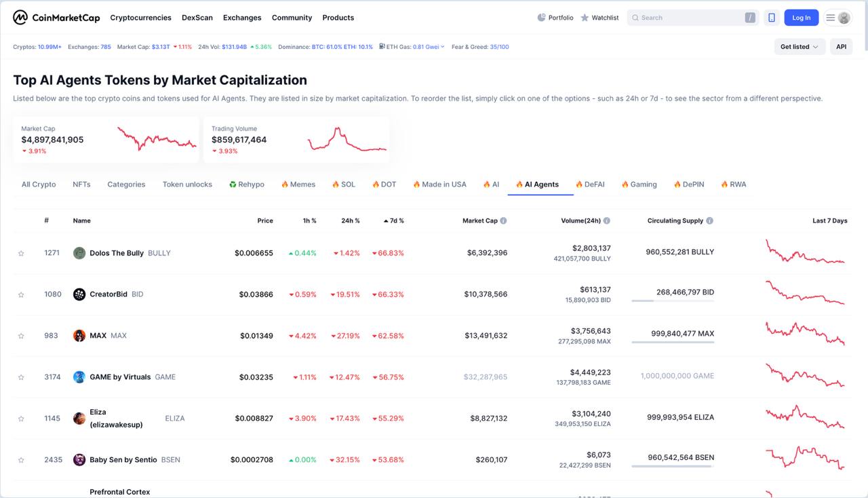Sort table by 24h % column
868x498 pixels.
click(351, 221)
